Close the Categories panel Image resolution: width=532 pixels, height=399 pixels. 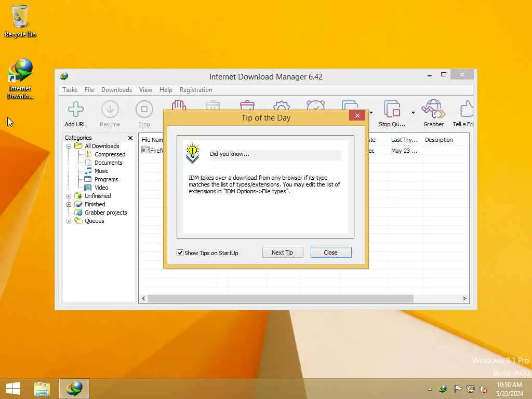point(130,138)
